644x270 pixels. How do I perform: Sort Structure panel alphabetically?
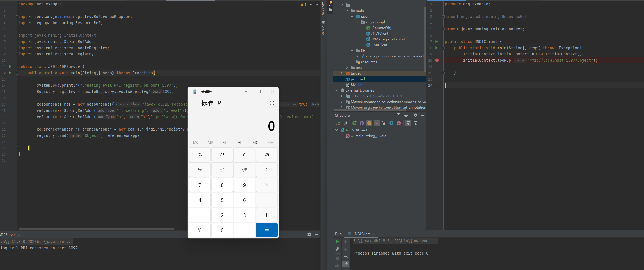click(345, 123)
